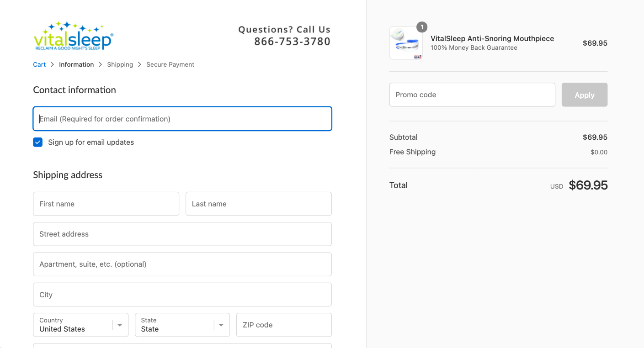
Task: Uncheck Sign up for email updates
Action: tap(38, 142)
